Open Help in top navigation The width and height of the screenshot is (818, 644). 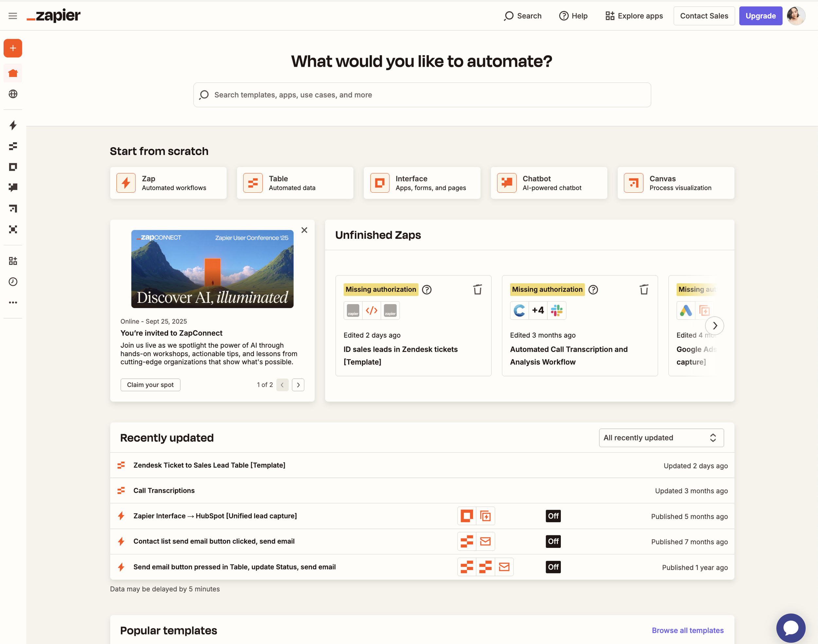tap(573, 16)
